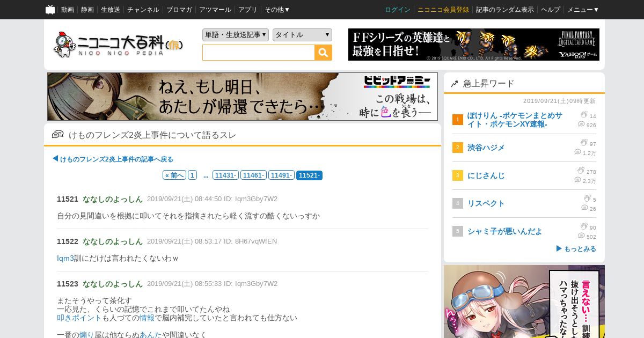
Task: Click rank 1 orange number badge
Action: [x=458, y=120]
